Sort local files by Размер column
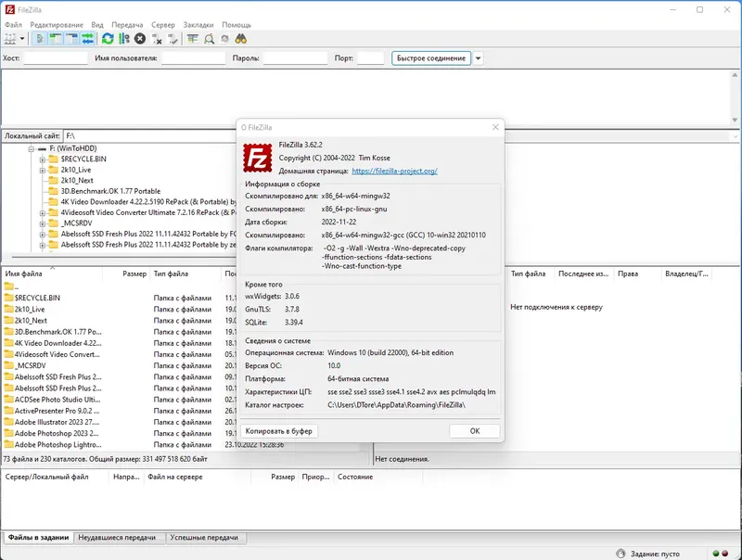The image size is (742, 560). pos(126,274)
